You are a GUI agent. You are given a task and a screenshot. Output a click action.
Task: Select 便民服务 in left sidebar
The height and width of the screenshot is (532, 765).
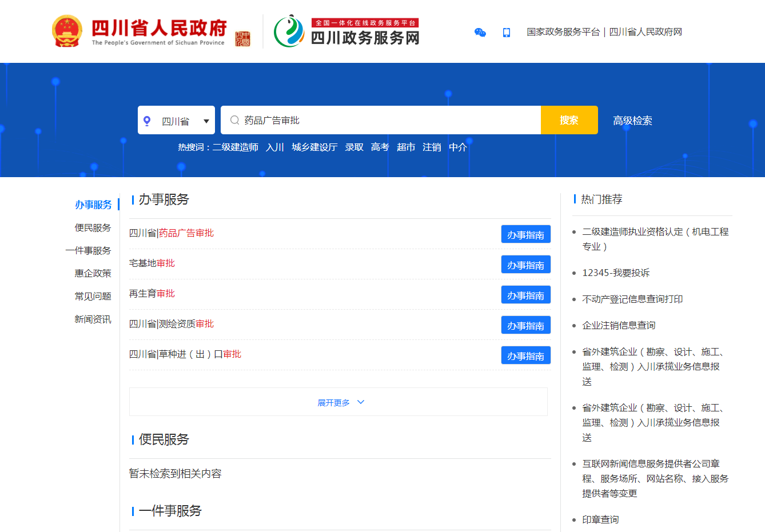click(x=93, y=227)
